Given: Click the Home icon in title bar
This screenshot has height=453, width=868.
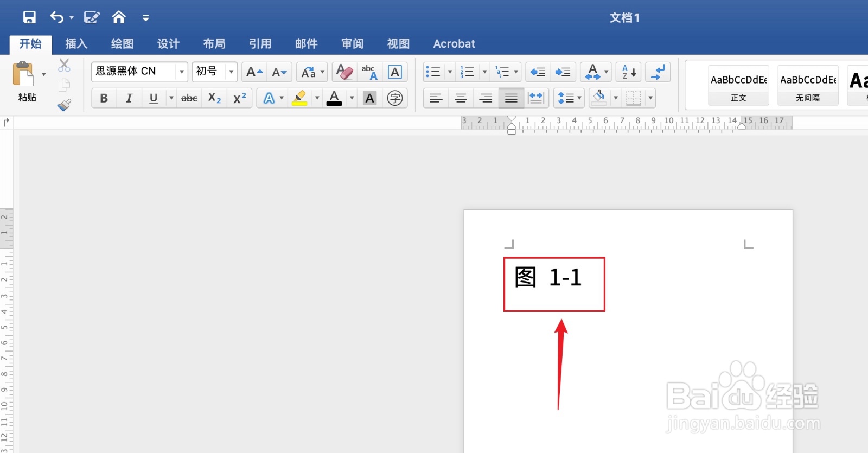Looking at the screenshot, I should click(119, 17).
